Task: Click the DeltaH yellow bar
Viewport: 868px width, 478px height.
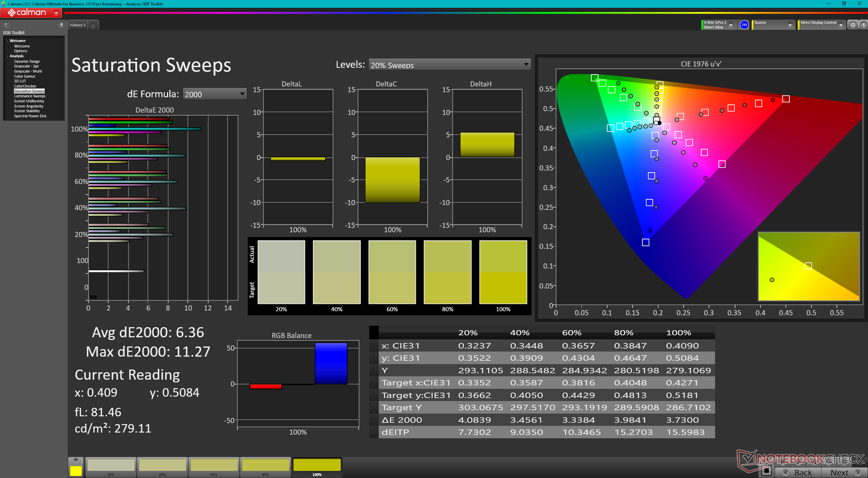Action: pos(487,145)
